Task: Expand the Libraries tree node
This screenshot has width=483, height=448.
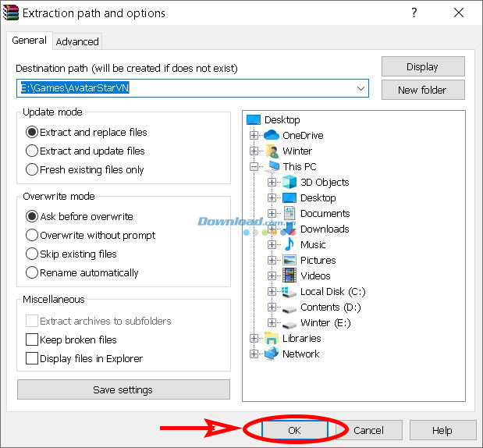Action: [254, 338]
